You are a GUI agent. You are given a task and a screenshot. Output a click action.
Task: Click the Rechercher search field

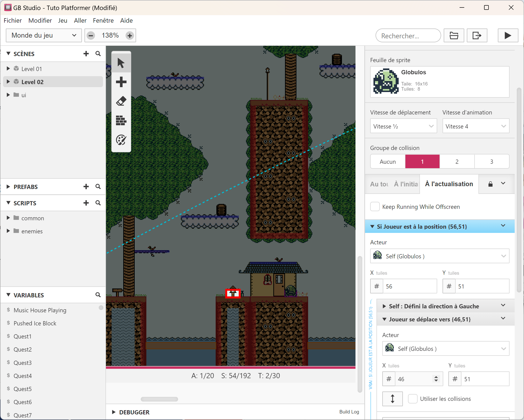click(x=408, y=36)
